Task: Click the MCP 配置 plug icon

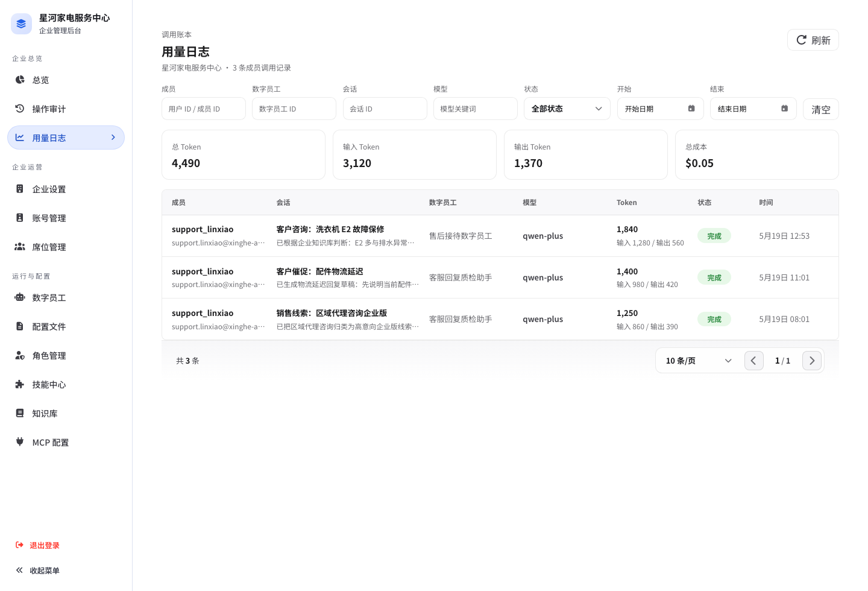Action: pos(20,442)
